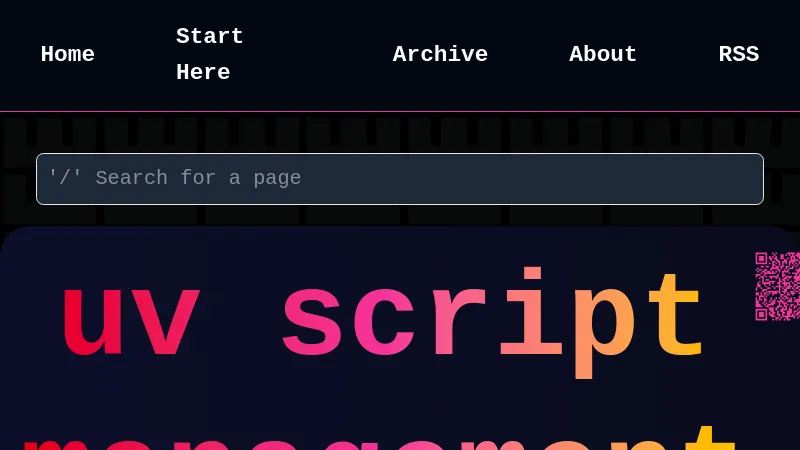The image size is (800, 450).
Task: Click the top-left finder square of the QR code
Action: pos(761,258)
